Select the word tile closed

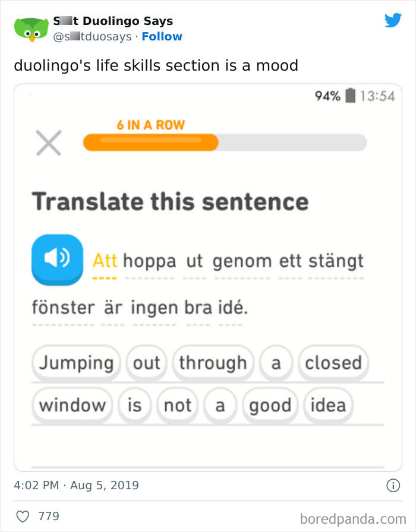point(333,362)
